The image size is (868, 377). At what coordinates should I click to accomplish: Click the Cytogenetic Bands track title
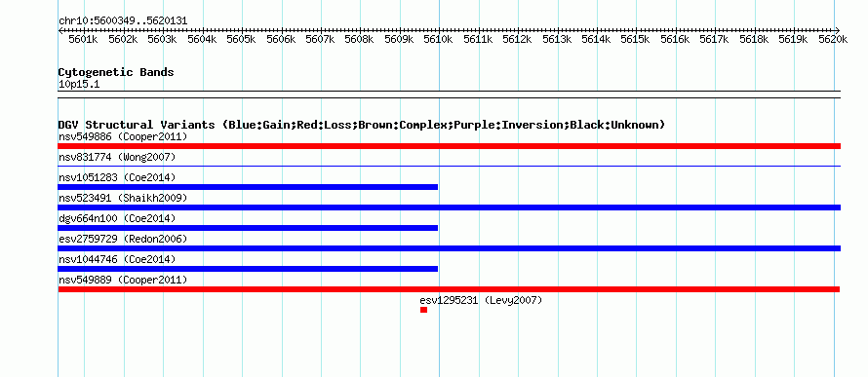pos(116,72)
